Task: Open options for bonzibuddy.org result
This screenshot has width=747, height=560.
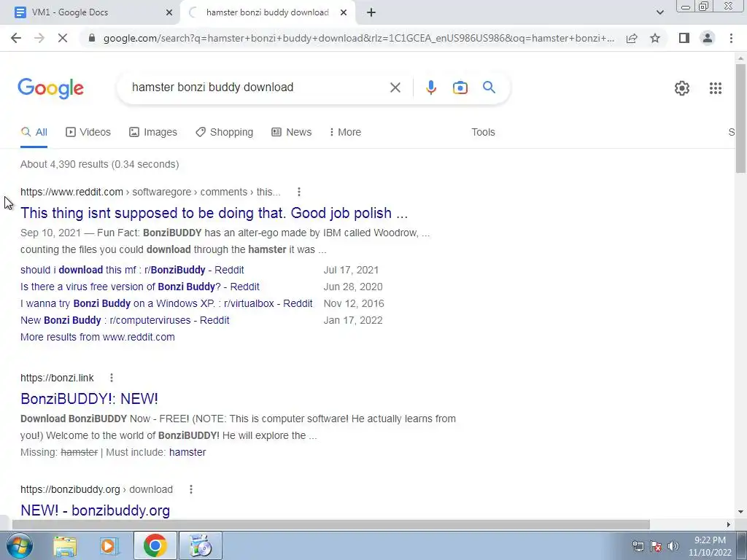Action: 191,489
